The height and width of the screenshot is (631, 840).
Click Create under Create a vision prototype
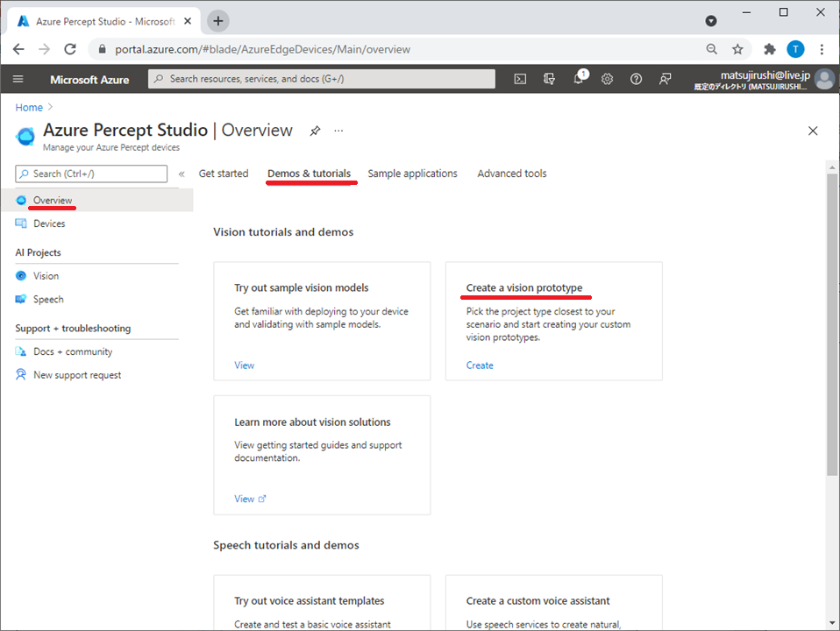click(480, 365)
